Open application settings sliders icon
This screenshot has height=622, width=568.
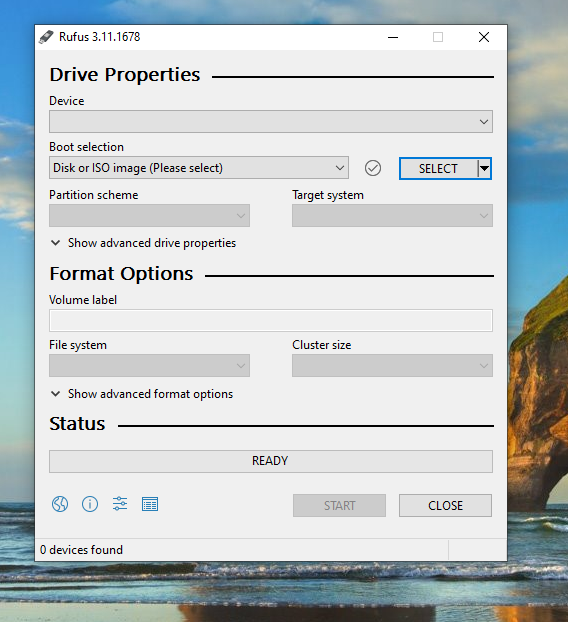(120, 504)
